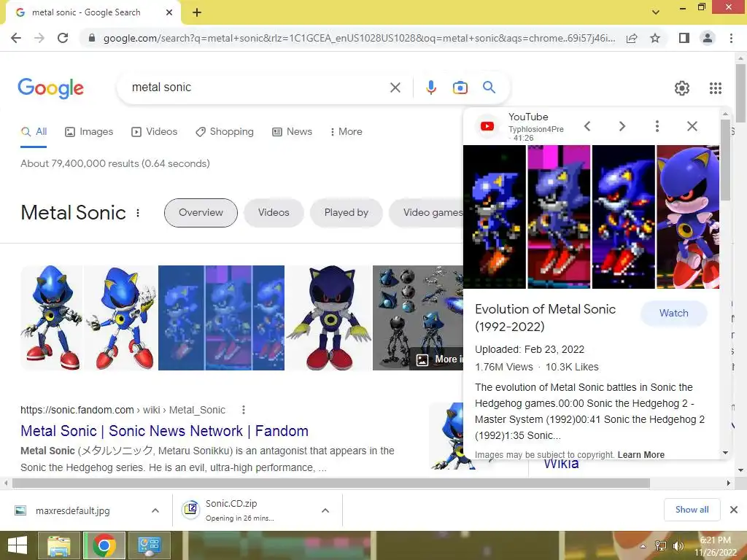Open the Chrome tab search chevron
This screenshot has height=560, width=747.
656,12
